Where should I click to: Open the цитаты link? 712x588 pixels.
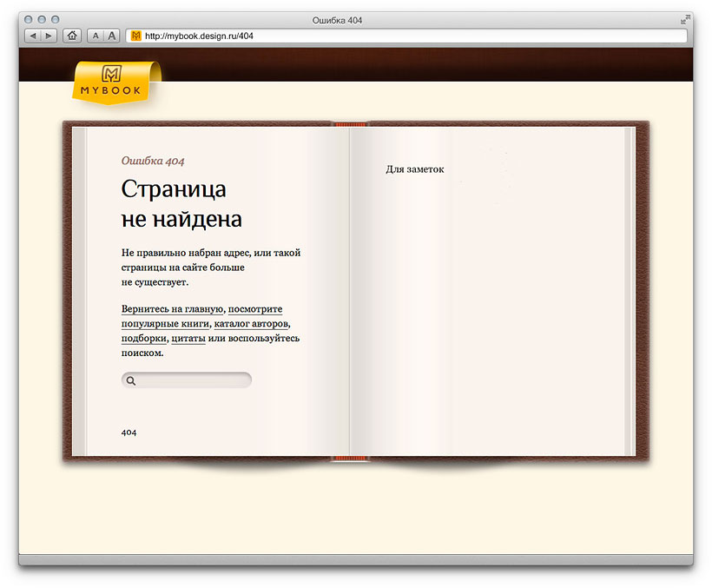pos(188,338)
